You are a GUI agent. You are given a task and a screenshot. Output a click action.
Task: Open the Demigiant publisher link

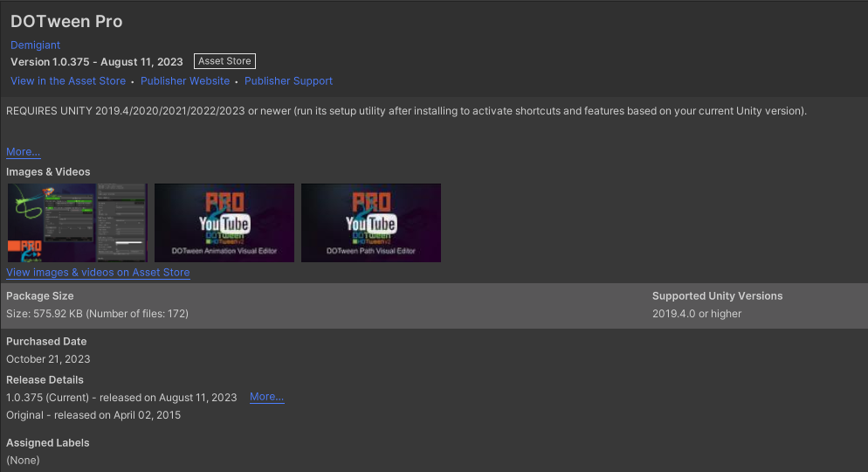click(x=35, y=45)
